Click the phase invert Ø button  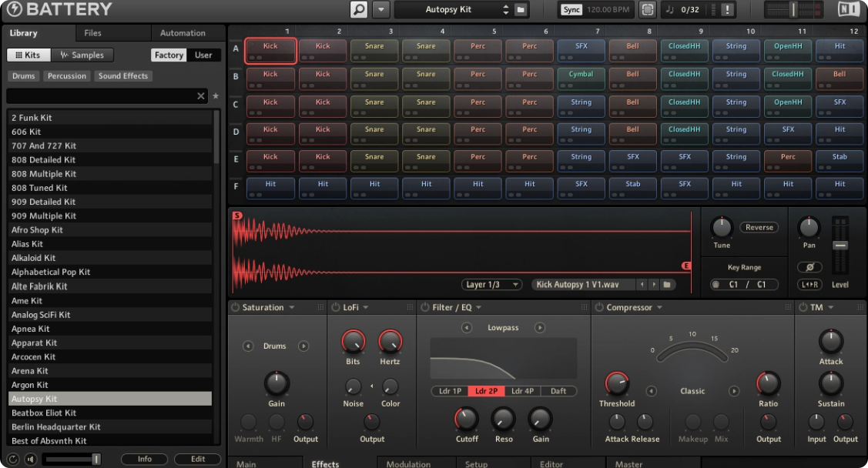point(809,267)
